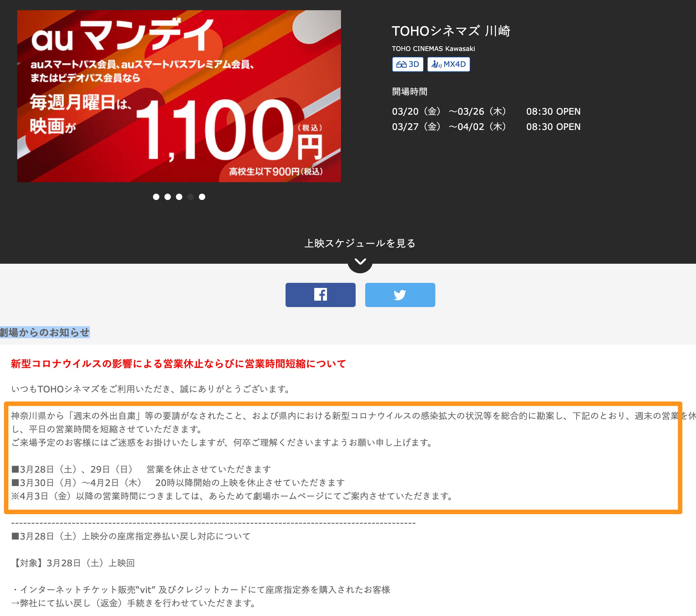696x616 pixels.
Task: Click the TOHOシネマズ 川崎 theater title
Action: pos(451,31)
